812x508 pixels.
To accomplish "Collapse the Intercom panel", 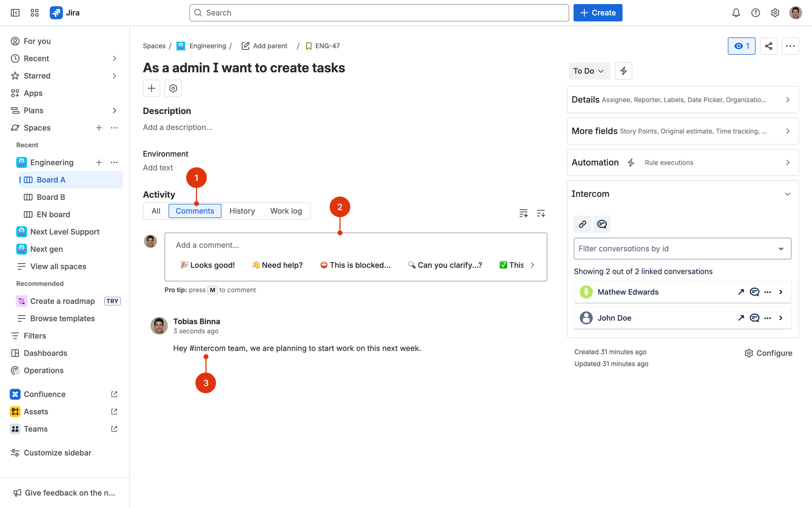I will tap(787, 194).
